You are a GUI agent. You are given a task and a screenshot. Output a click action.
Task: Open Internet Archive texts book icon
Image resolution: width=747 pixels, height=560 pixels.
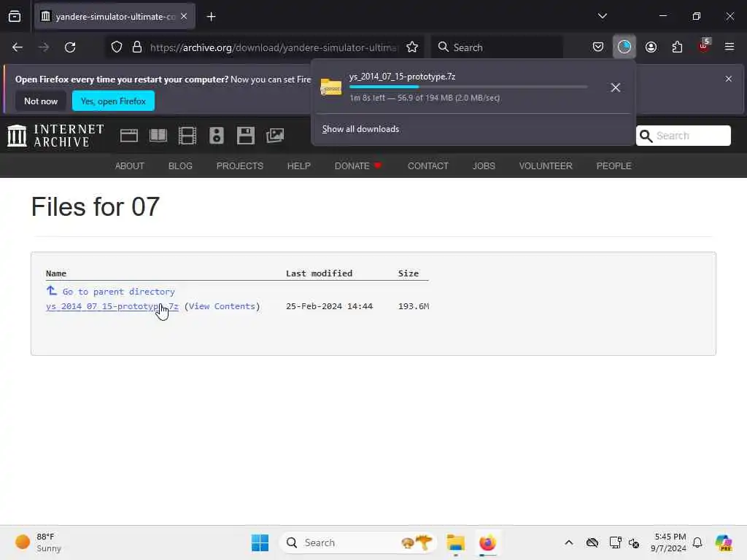click(x=158, y=136)
